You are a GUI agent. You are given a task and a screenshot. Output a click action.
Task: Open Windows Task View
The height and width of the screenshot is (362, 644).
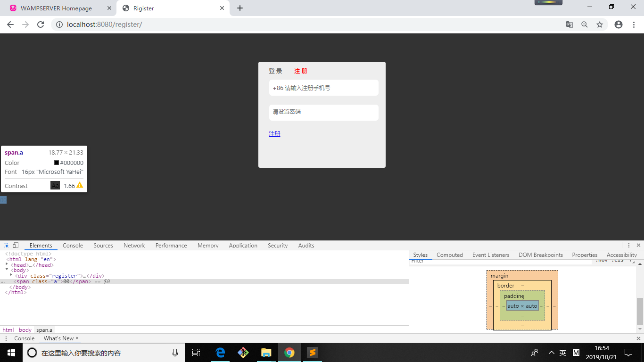tap(196, 353)
